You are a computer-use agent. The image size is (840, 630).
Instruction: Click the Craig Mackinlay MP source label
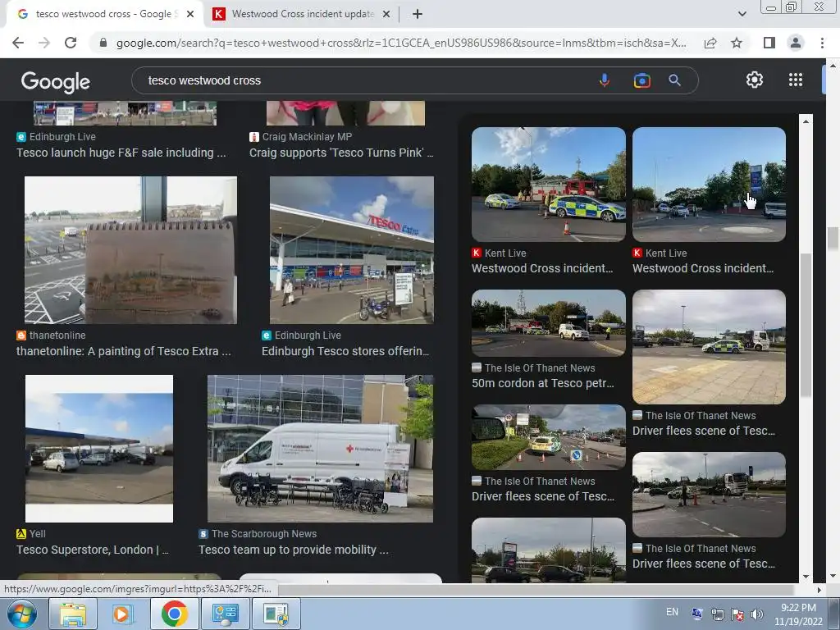pyautogui.click(x=307, y=137)
